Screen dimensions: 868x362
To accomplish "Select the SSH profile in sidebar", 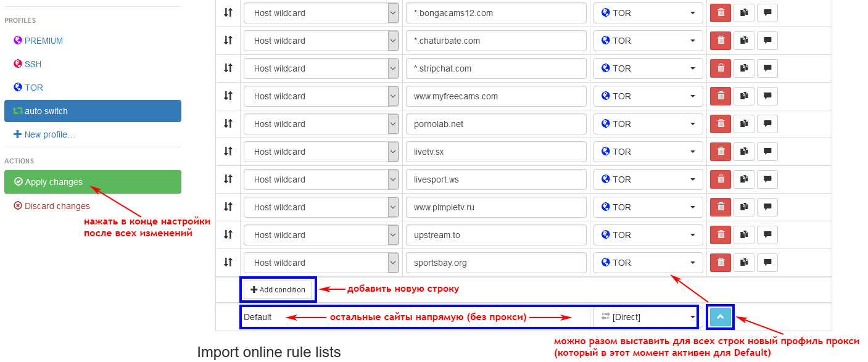I will tap(33, 64).
